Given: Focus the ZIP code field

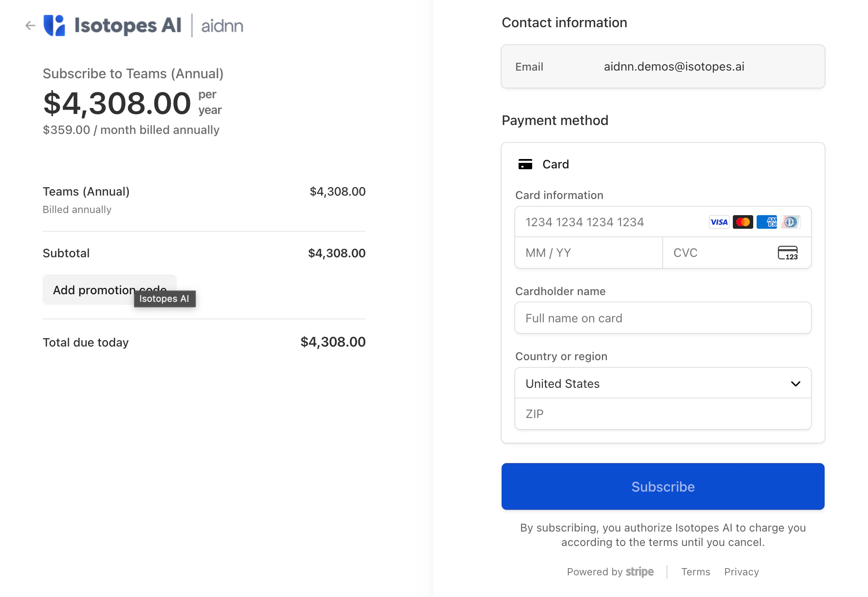Looking at the screenshot, I should 663,414.
